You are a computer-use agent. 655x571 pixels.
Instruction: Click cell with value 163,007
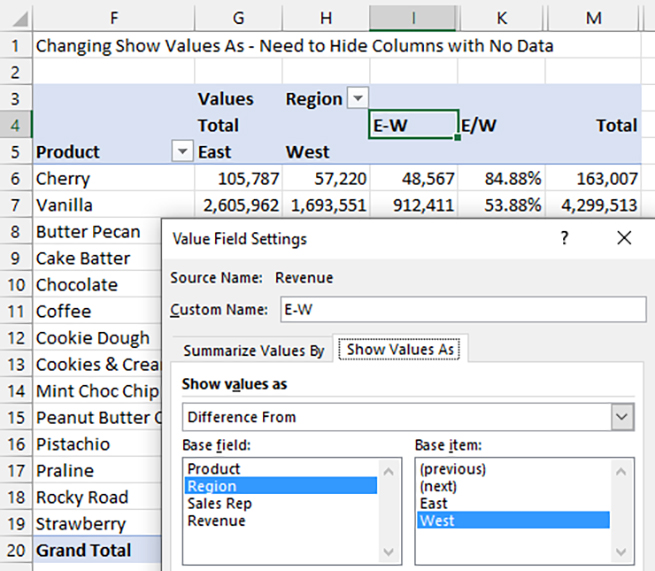[593, 178]
